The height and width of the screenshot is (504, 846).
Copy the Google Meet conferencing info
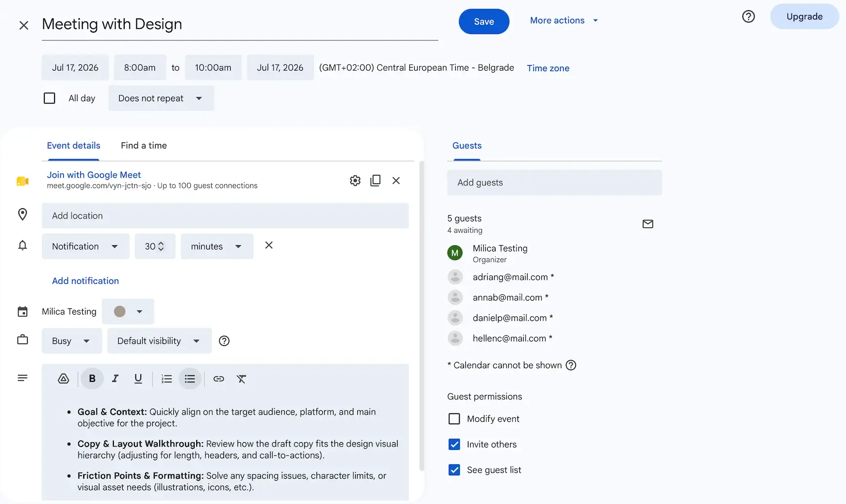375,180
